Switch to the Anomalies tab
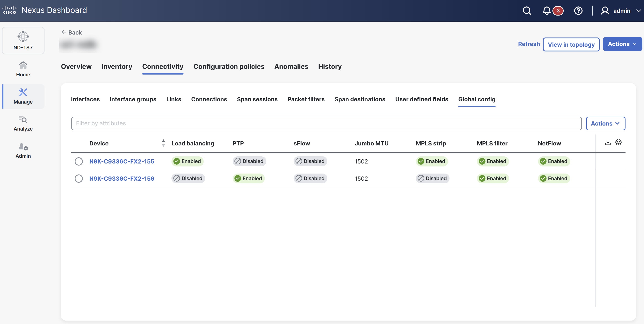 pyautogui.click(x=291, y=67)
